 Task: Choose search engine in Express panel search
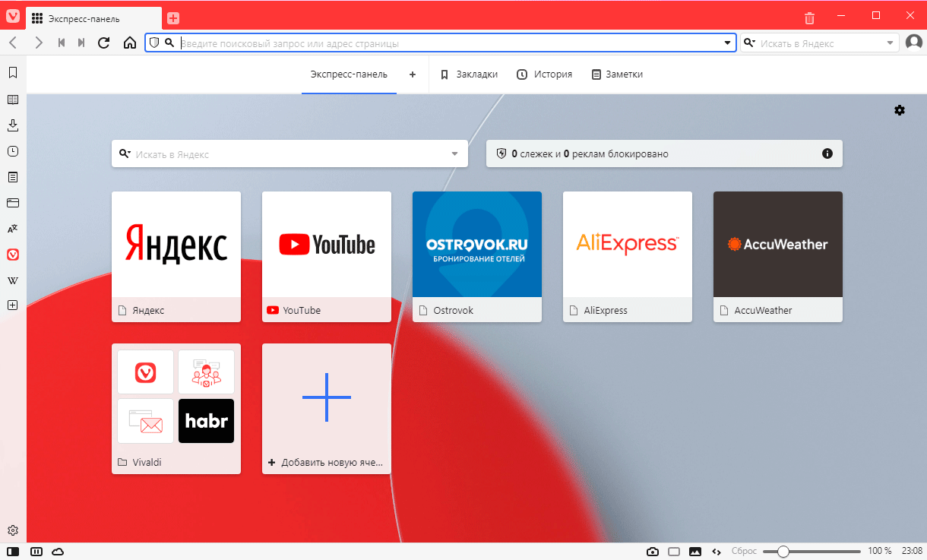(125, 153)
